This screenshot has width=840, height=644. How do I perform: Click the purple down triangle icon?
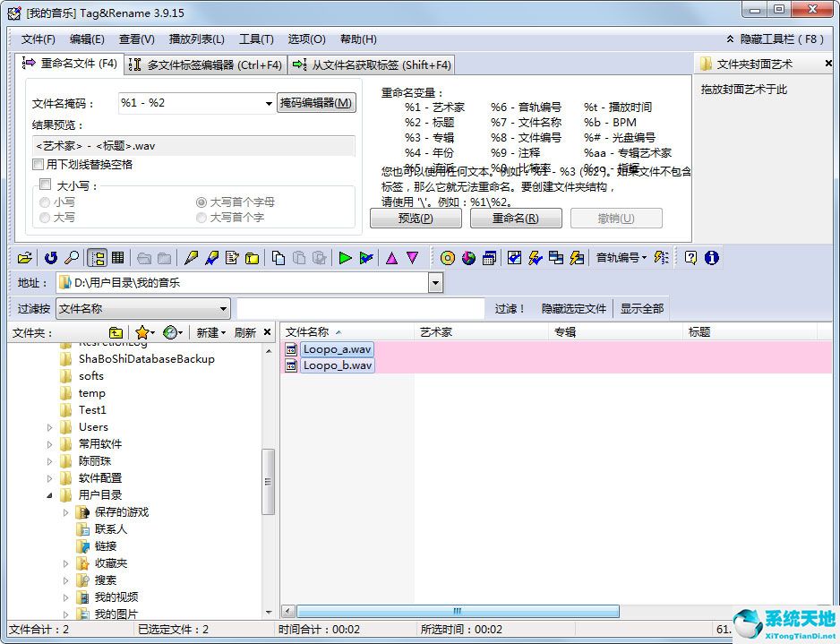pyautogui.click(x=413, y=258)
